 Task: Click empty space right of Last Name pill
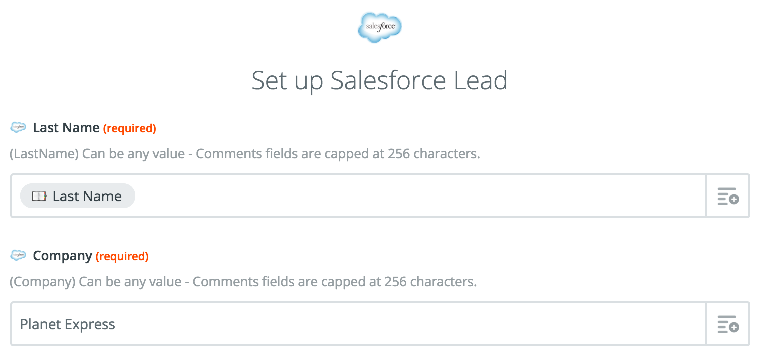click(x=418, y=196)
